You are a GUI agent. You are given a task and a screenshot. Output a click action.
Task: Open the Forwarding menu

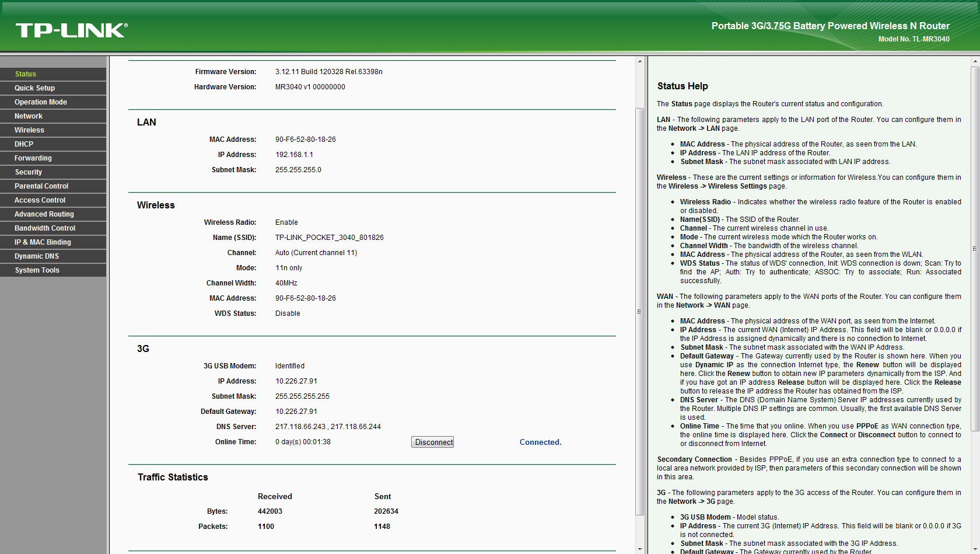(53, 158)
